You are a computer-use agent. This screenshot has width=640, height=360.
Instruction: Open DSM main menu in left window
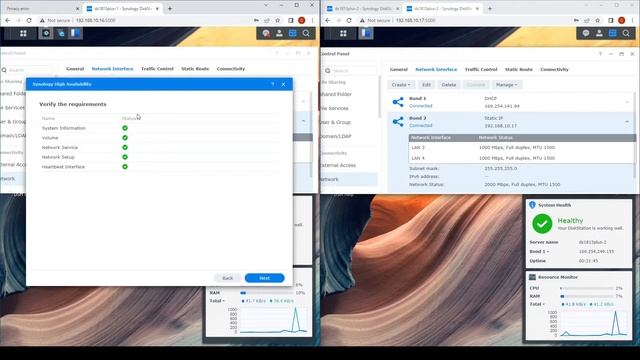point(23,33)
